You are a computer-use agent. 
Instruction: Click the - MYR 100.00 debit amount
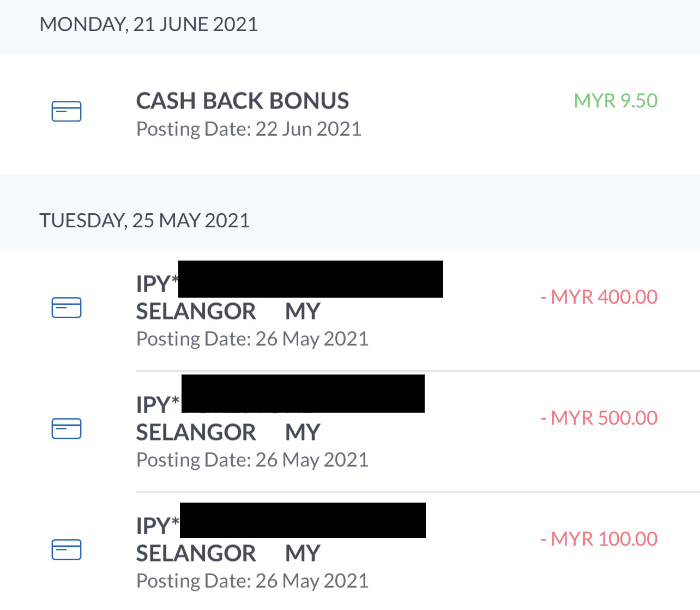coord(599,539)
